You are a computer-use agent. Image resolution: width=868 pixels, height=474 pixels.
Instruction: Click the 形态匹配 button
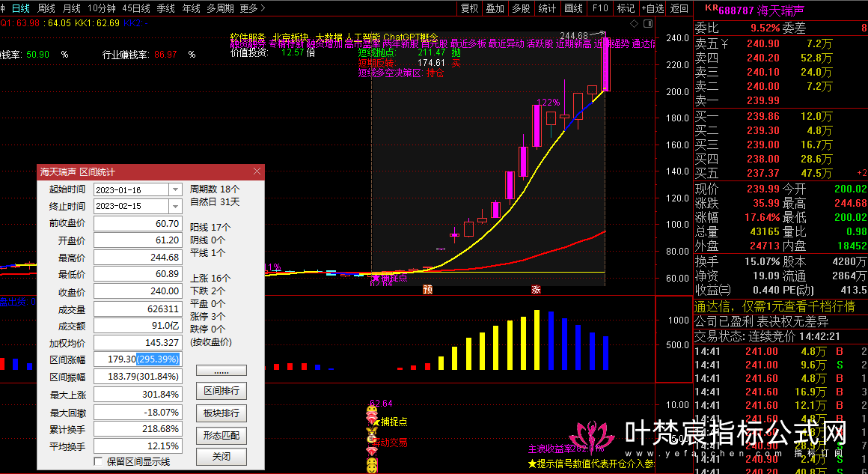(x=221, y=435)
